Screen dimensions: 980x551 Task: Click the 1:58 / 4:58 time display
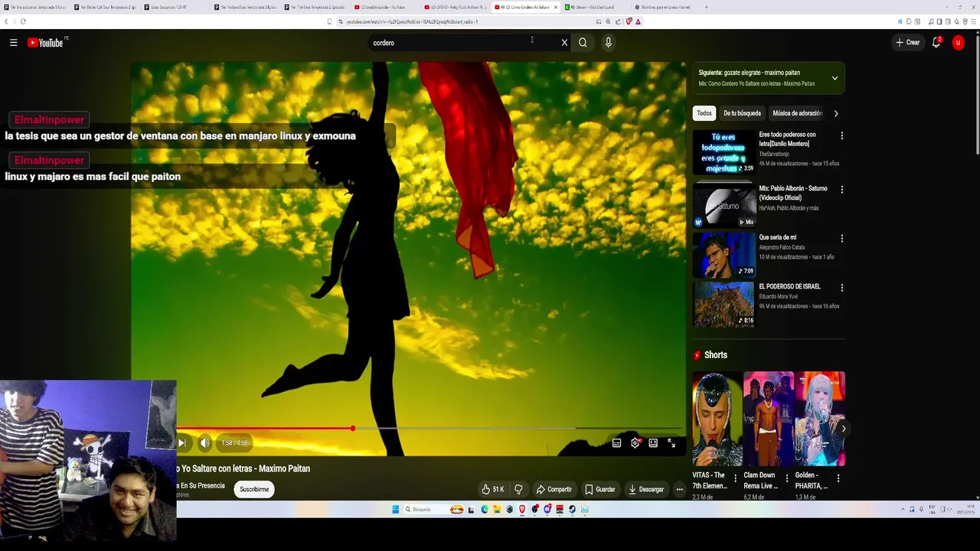[234, 443]
